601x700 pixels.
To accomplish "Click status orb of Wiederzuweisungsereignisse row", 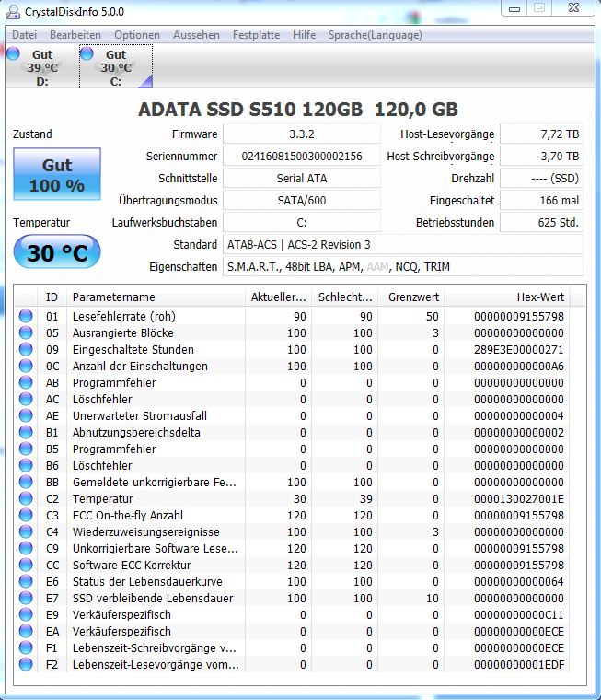I will pos(26,531).
